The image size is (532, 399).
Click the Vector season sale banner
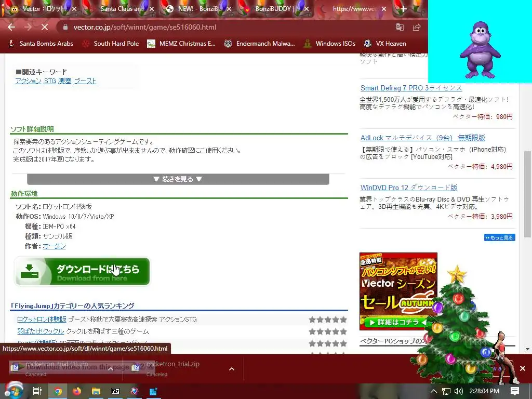(398, 291)
